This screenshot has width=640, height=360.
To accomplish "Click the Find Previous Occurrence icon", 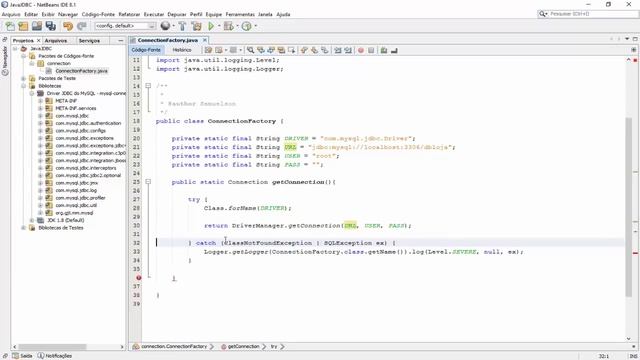I will [x=261, y=50].
